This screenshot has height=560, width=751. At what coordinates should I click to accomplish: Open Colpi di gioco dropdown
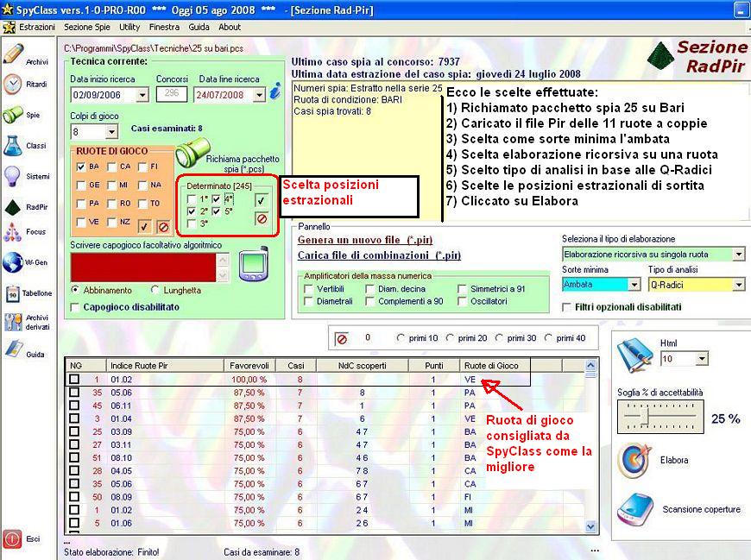111,132
